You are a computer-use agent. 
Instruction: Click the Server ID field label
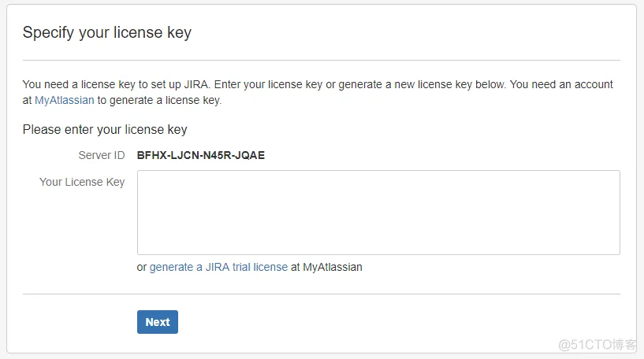[x=102, y=156]
